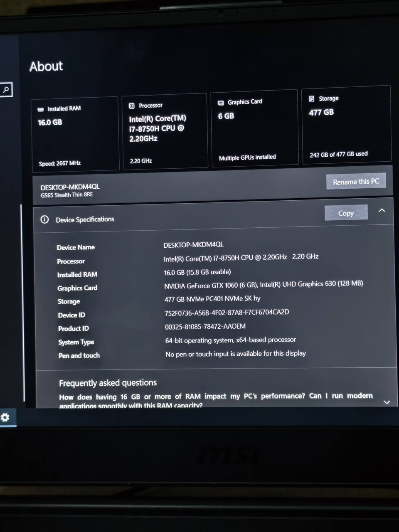Click the Device Name label
The width and height of the screenshot is (399, 532).
point(76,247)
